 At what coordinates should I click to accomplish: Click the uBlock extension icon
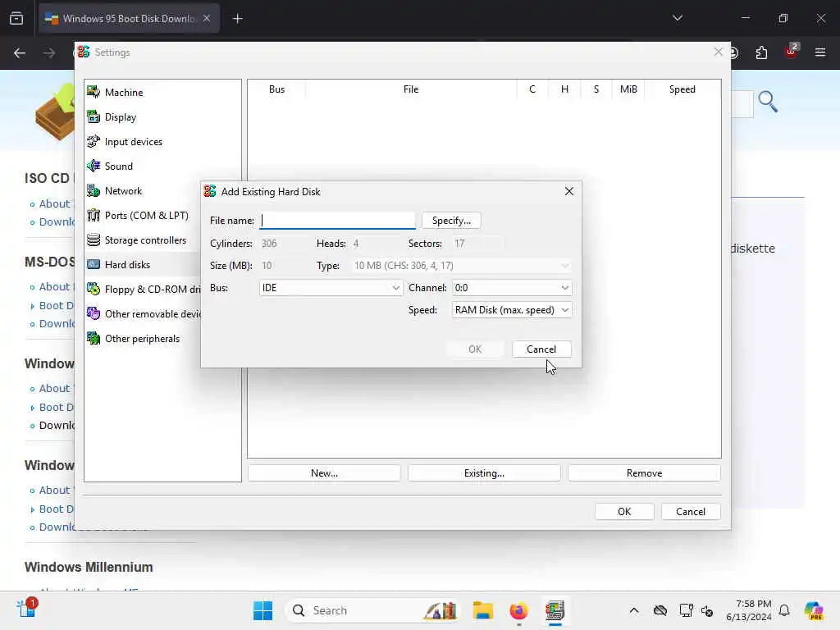click(791, 52)
